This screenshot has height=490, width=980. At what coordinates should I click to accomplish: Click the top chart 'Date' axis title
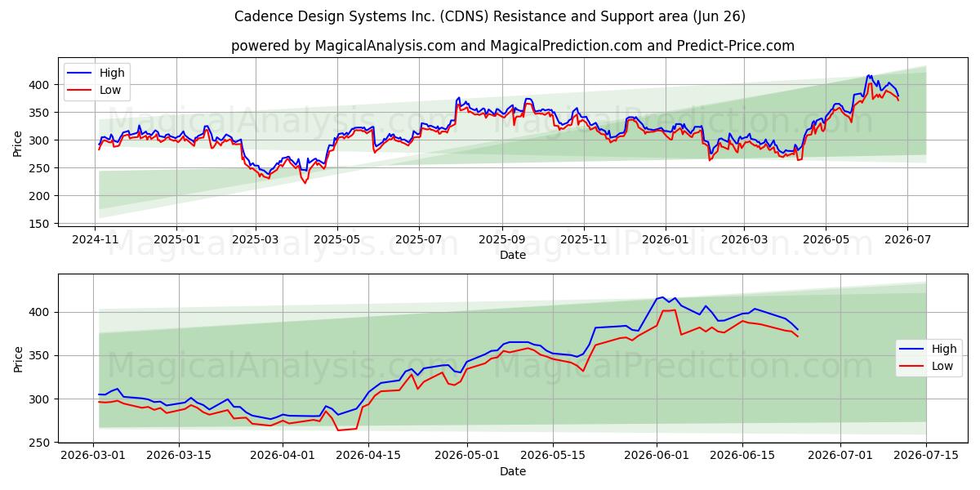pos(513,255)
